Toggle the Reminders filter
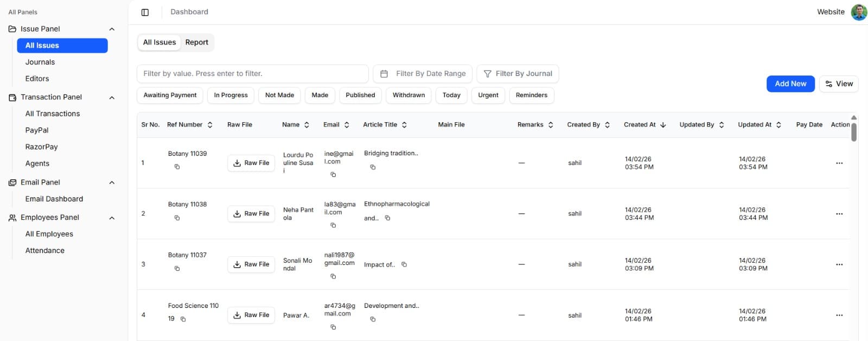This screenshot has width=868, height=341. point(532,96)
